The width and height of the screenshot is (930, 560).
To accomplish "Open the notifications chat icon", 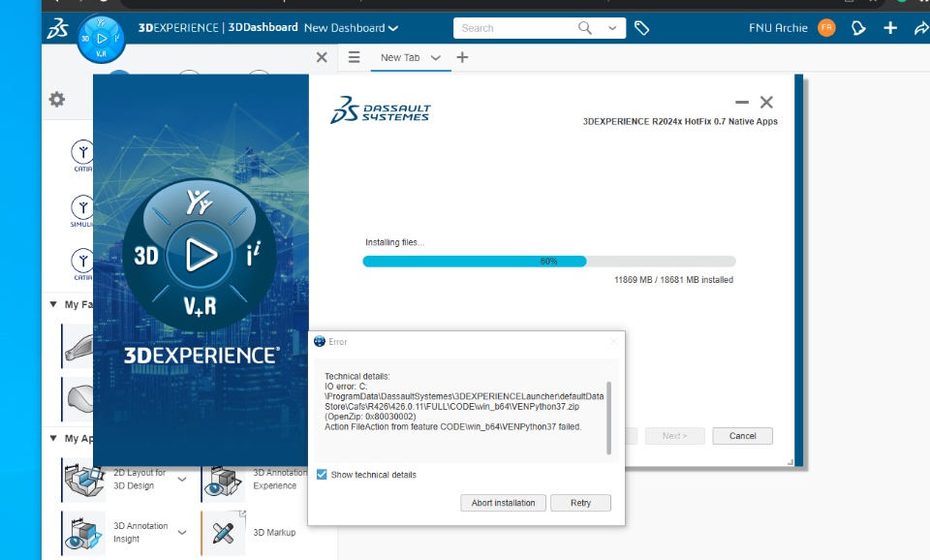I will tap(858, 28).
